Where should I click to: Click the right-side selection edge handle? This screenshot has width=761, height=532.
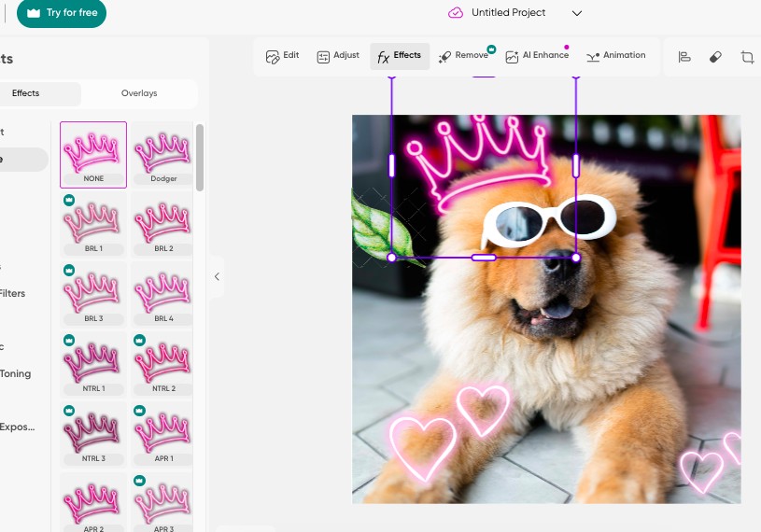click(x=575, y=165)
